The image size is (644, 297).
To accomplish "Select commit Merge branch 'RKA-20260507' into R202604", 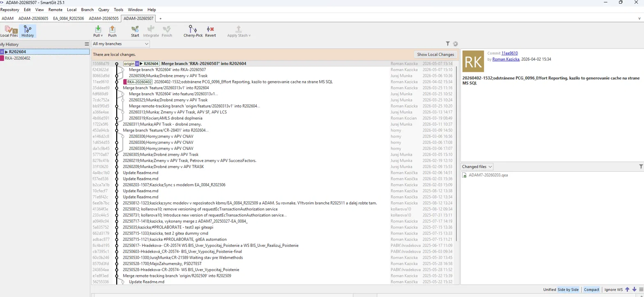I will 273,64.
